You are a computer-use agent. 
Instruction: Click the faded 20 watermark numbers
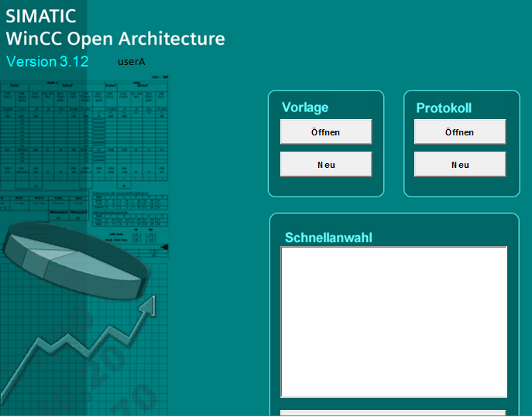[x=108, y=364]
